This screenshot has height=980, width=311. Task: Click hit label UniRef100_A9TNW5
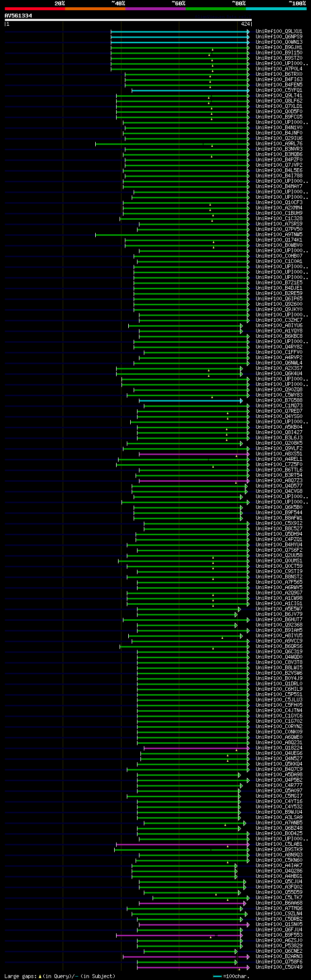(279, 234)
